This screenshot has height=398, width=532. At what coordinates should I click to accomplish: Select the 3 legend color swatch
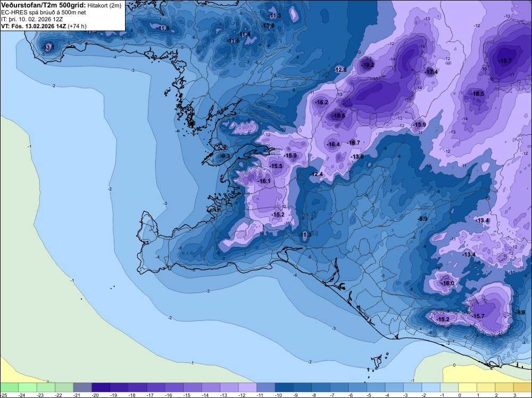522,387
